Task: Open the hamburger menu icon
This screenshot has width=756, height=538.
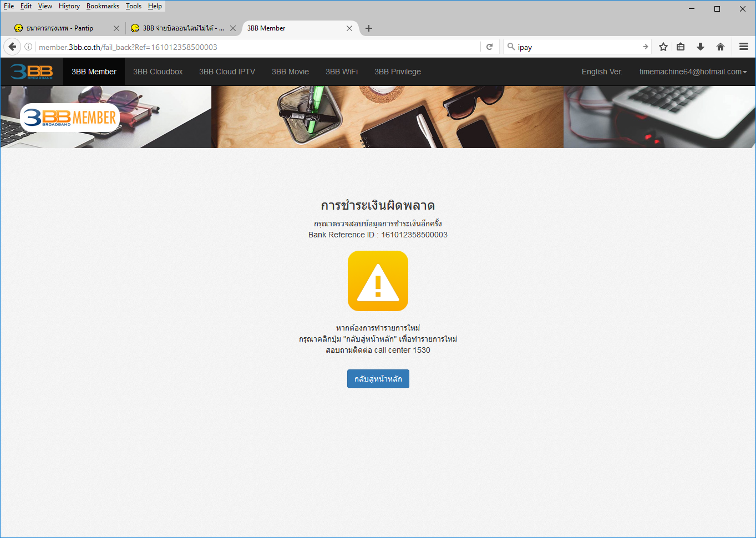Action: [x=744, y=47]
